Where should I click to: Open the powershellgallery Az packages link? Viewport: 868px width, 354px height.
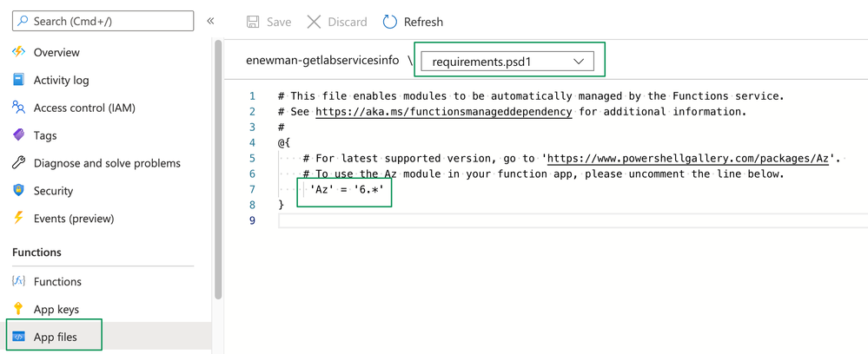click(x=687, y=158)
